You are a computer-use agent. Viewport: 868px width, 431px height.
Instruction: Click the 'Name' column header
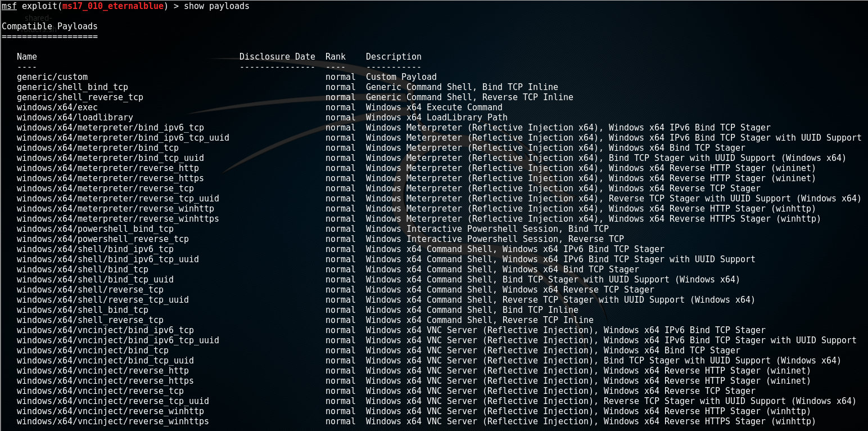pos(27,57)
